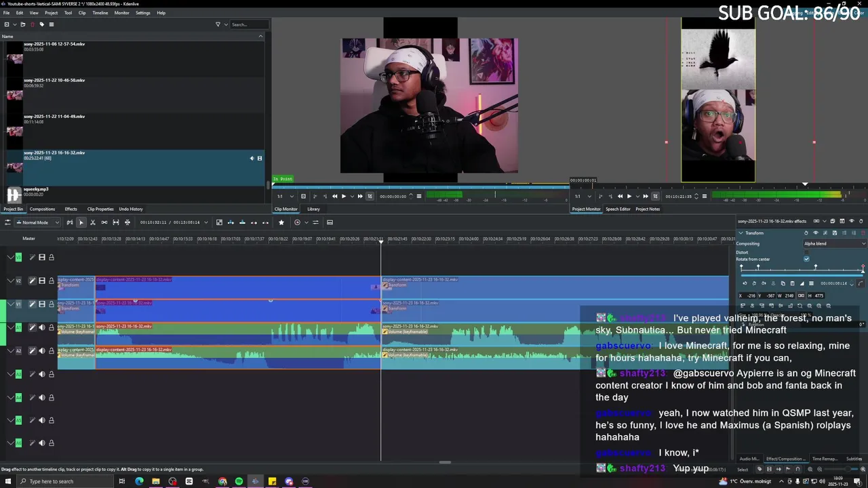
Task: Click the add tag icon in project bin toolbar
Action: pyautogui.click(x=41, y=24)
